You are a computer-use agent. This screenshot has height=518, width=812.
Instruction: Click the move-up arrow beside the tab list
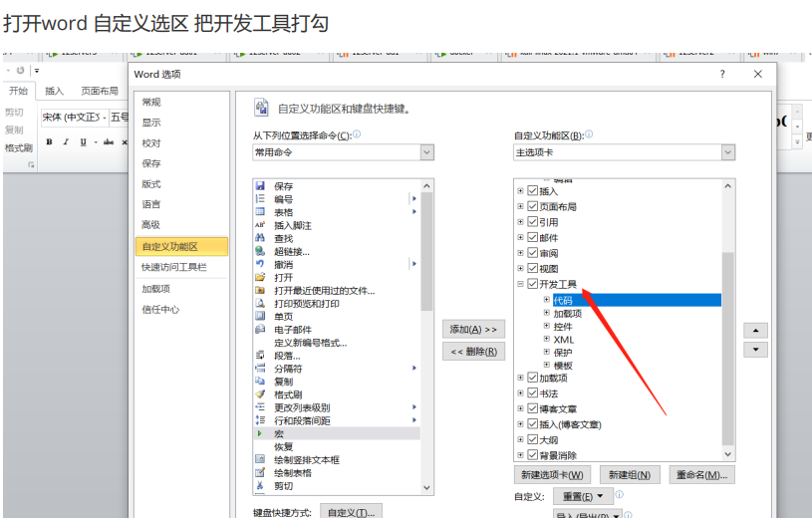pyautogui.click(x=756, y=330)
